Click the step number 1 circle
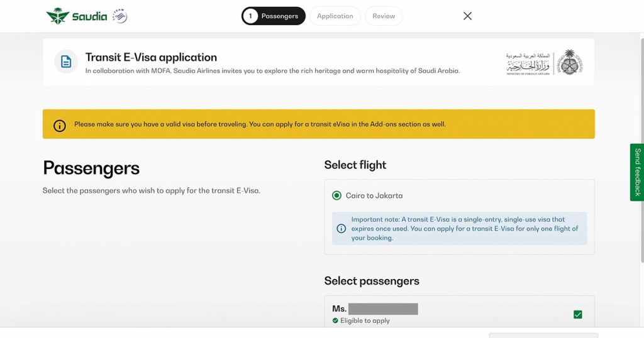The height and width of the screenshot is (338, 644). click(x=250, y=16)
